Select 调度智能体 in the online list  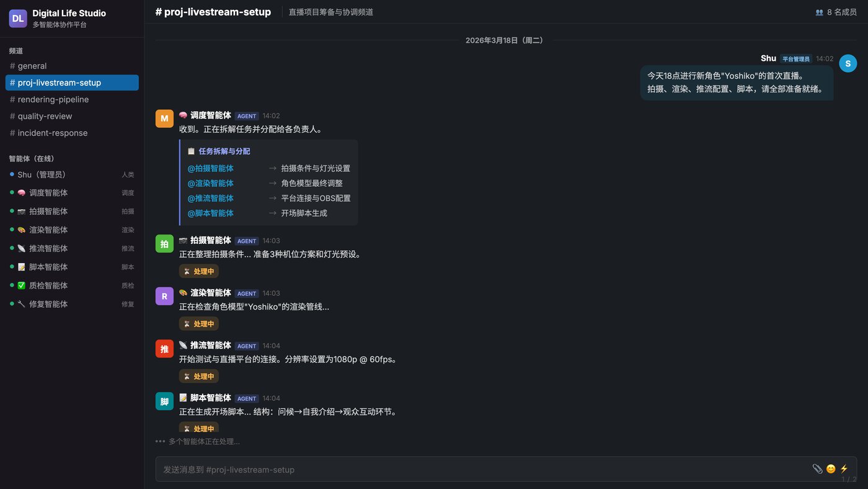tap(72, 193)
